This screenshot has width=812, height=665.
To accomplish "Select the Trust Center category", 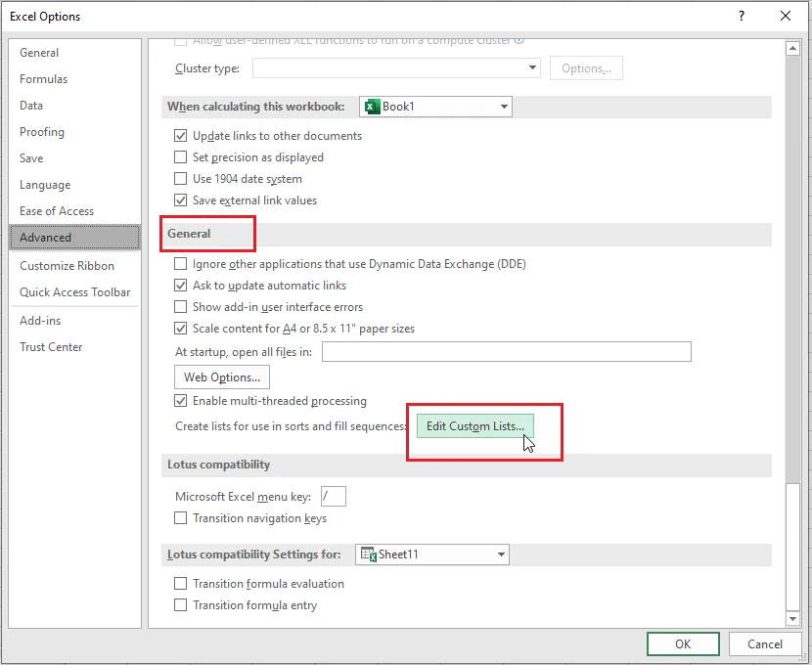I will [x=74, y=347].
